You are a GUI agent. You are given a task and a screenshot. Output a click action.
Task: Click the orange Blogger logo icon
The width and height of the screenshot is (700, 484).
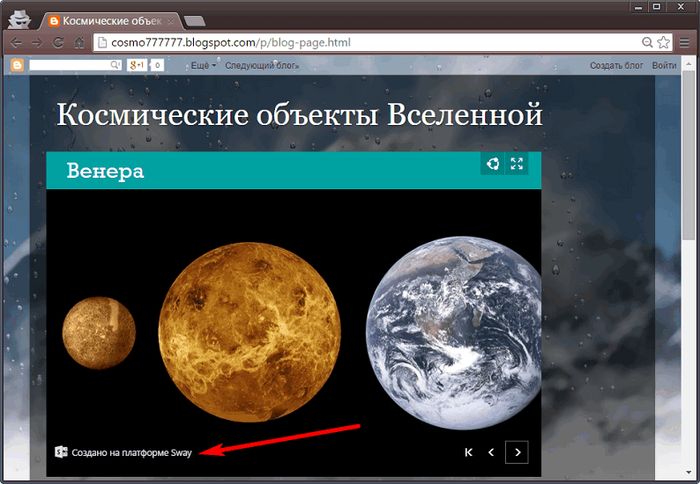pyautogui.click(x=17, y=65)
